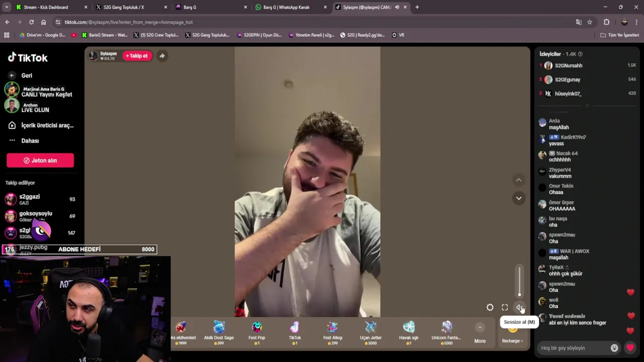Open the emoji picker in chat

614,348
